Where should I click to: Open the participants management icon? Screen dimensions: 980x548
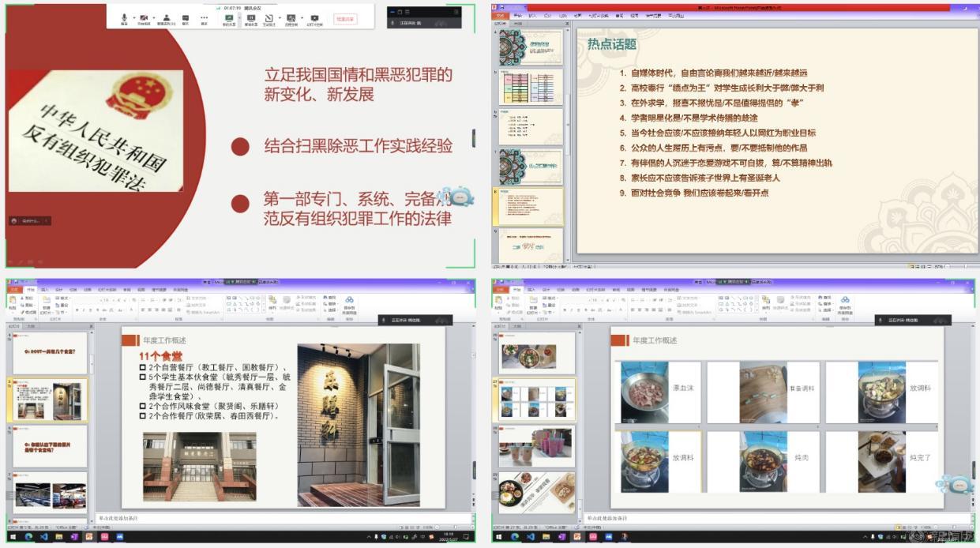pyautogui.click(x=167, y=17)
